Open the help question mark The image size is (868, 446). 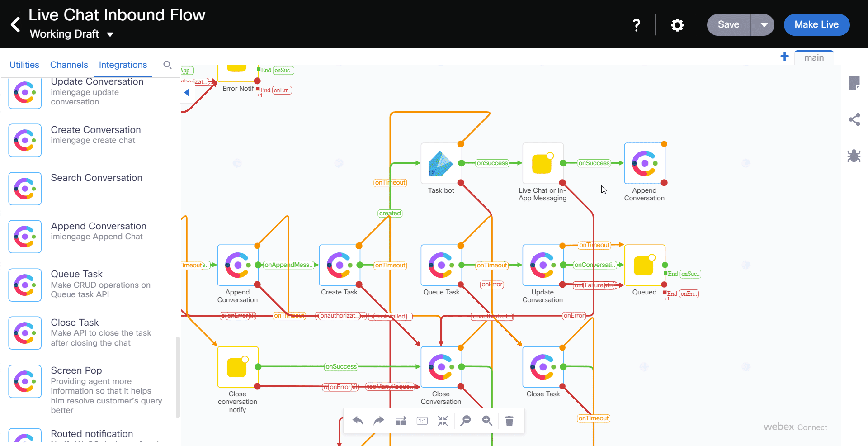point(637,25)
